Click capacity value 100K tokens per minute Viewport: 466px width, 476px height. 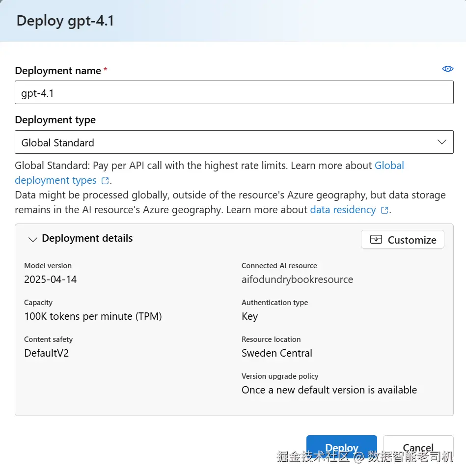point(93,316)
